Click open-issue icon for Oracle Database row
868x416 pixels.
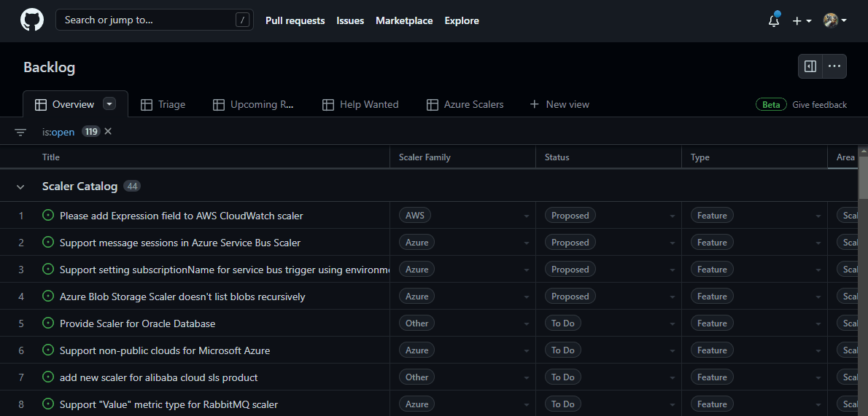[48, 323]
